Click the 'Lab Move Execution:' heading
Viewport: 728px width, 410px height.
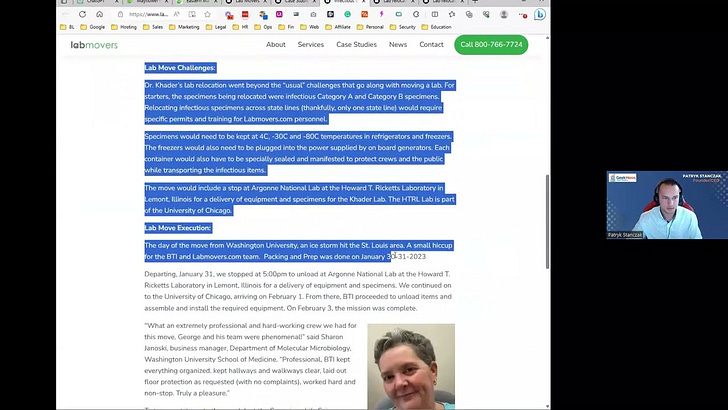pos(178,228)
